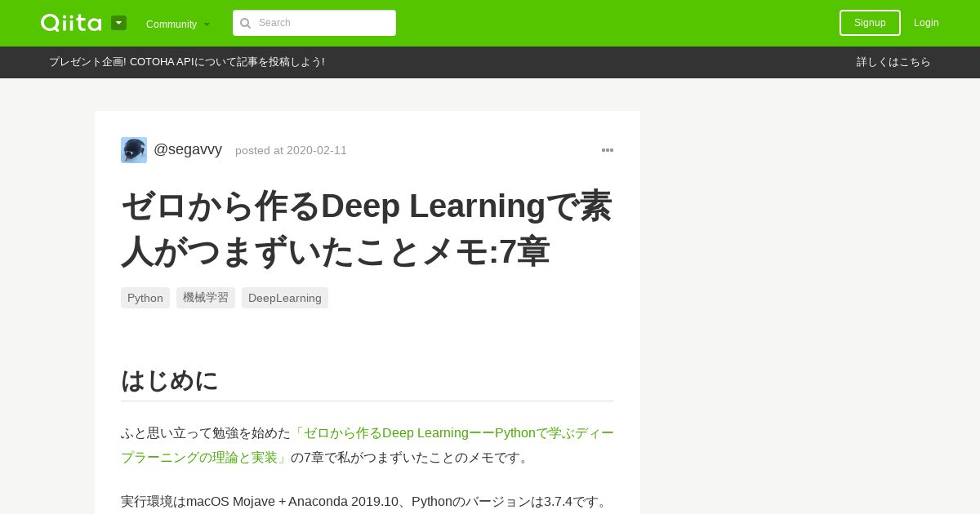
Task: Open the ゼロから作るDeep Learning book link
Action: (367, 445)
